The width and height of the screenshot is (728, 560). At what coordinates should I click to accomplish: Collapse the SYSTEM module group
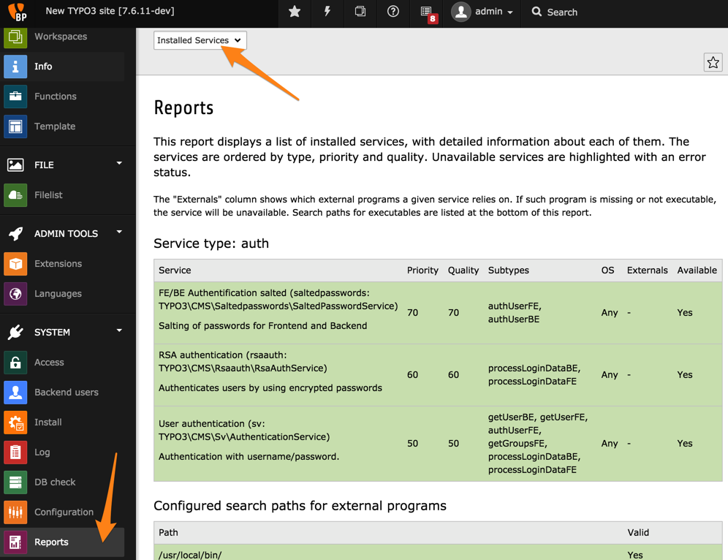tap(119, 331)
